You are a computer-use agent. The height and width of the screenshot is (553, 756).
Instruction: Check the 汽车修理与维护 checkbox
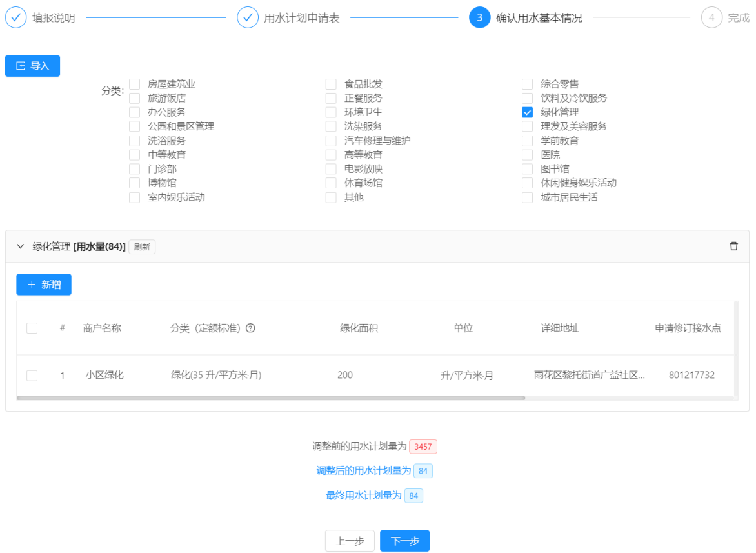coord(331,141)
